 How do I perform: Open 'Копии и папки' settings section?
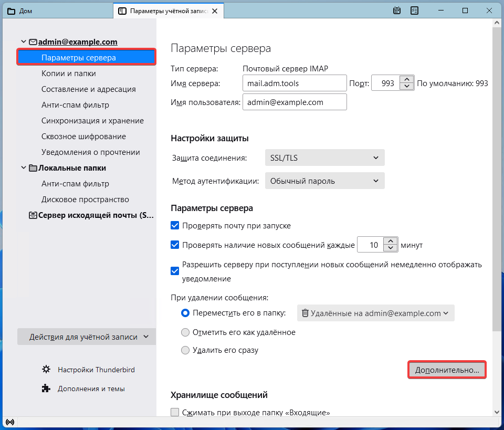[x=69, y=74]
